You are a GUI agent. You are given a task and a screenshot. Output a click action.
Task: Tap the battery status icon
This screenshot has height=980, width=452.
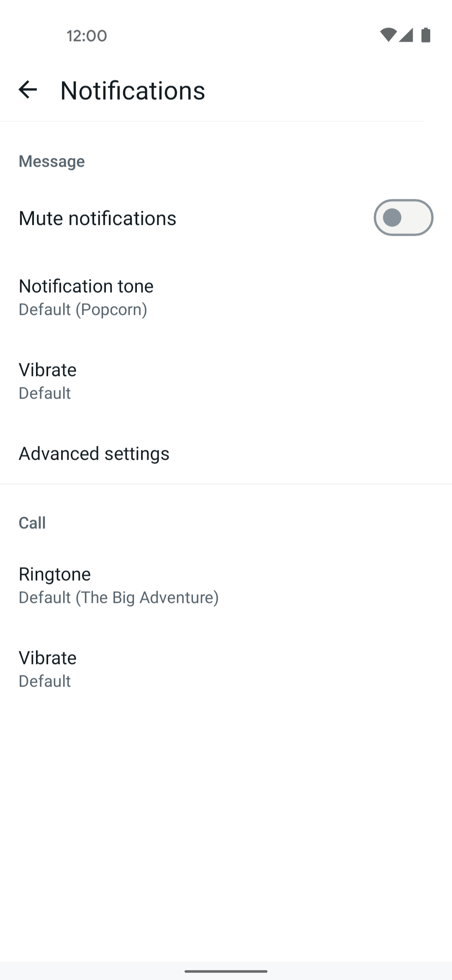[426, 35]
